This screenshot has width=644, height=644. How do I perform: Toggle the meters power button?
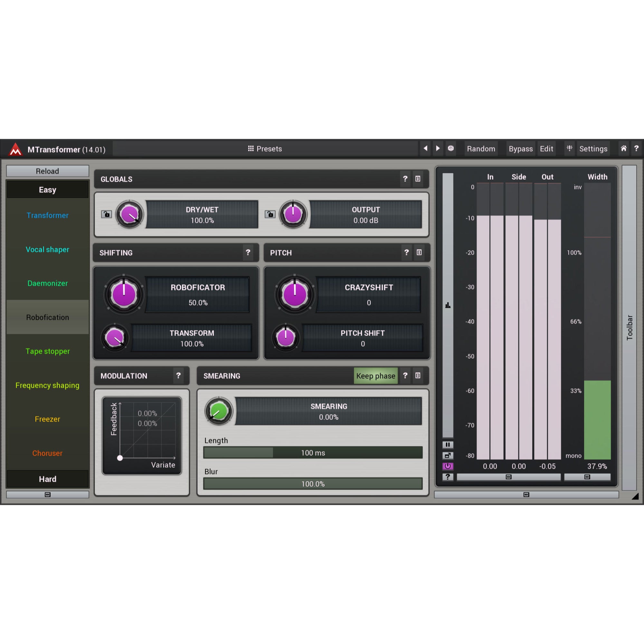click(448, 466)
